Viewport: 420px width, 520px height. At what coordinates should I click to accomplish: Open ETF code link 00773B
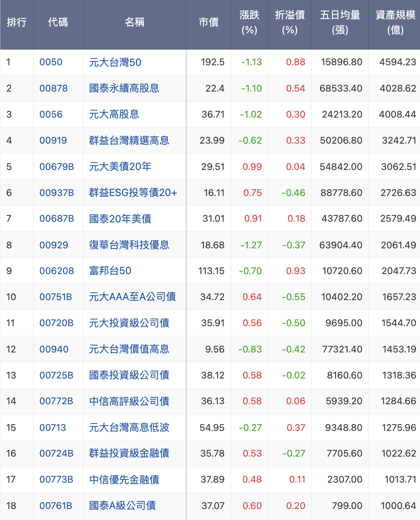[x=56, y=479]
